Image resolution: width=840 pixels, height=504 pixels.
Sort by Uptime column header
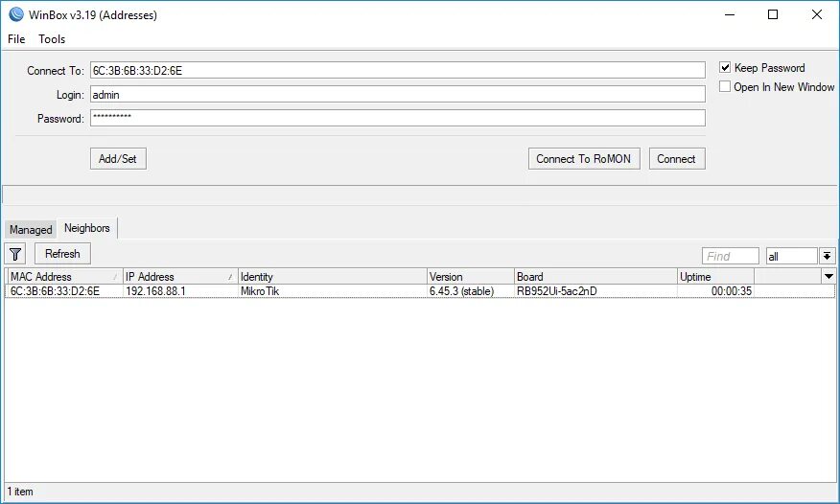(x=715, y=277)
